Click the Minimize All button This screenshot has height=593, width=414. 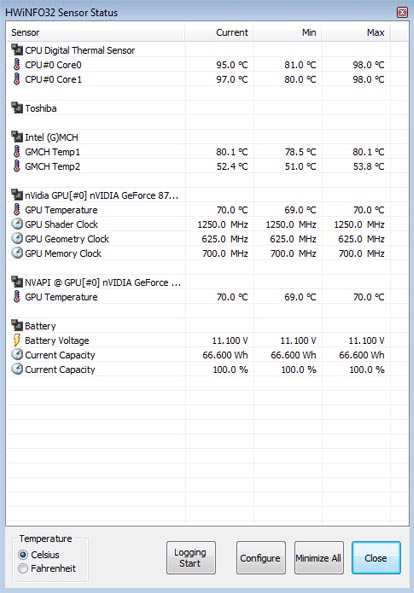tap(319, 558)
